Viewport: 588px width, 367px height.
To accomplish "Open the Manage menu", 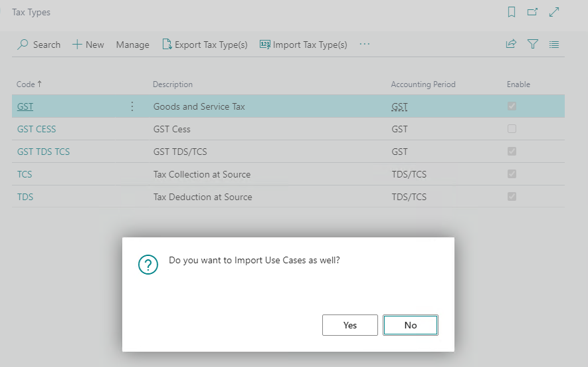I will point(132,45).
